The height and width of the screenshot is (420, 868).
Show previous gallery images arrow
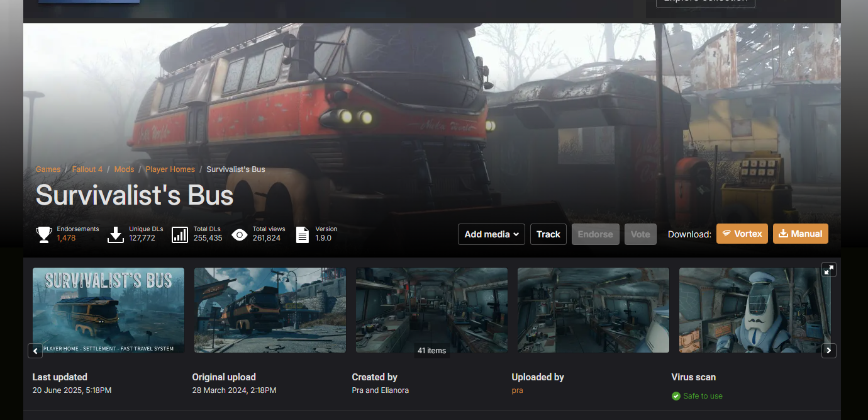click(35, 351)
